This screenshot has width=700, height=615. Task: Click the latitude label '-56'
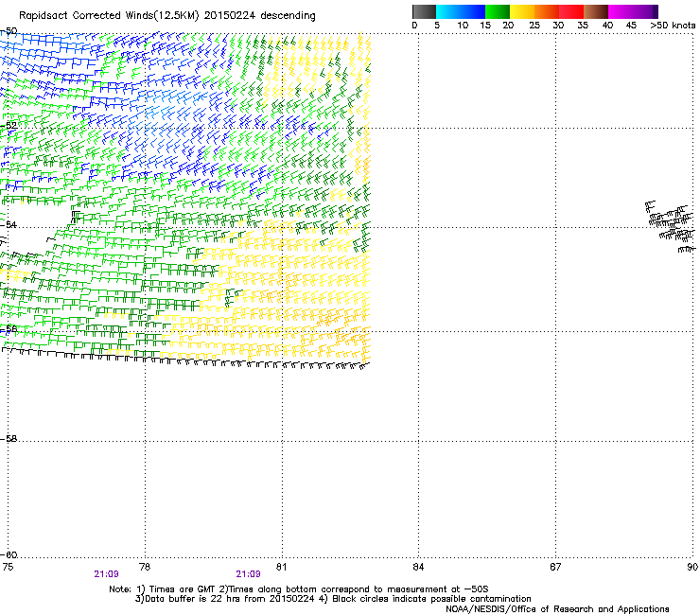9,329
